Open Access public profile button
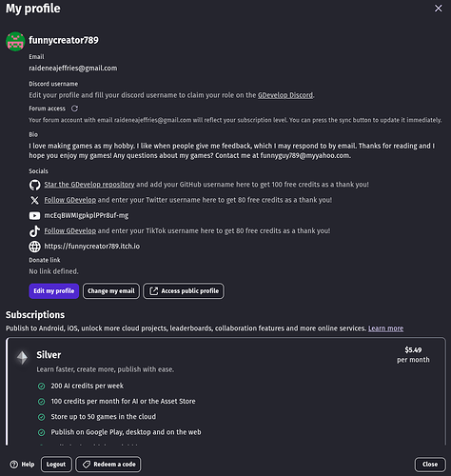This screenshot has height=476, width=451. 184,291
